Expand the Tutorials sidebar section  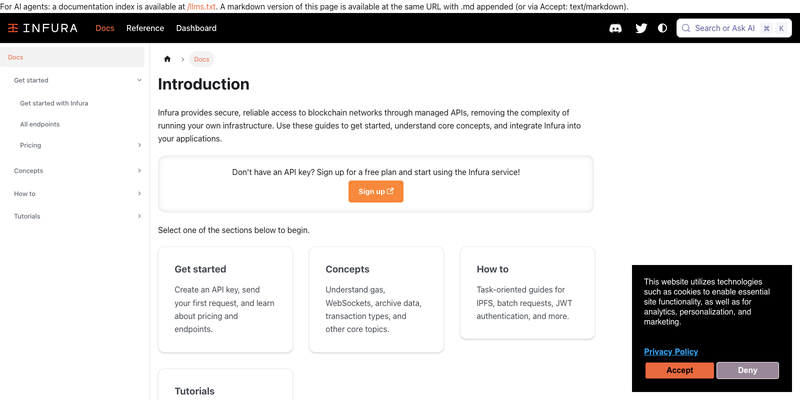click(139, 216)
